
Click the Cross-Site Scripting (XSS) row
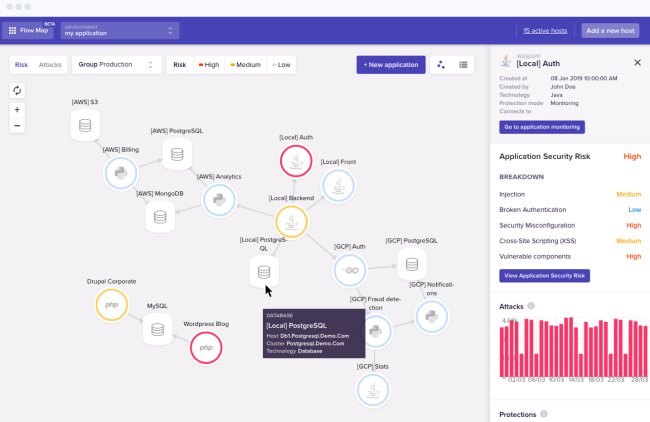click(570, 241)
